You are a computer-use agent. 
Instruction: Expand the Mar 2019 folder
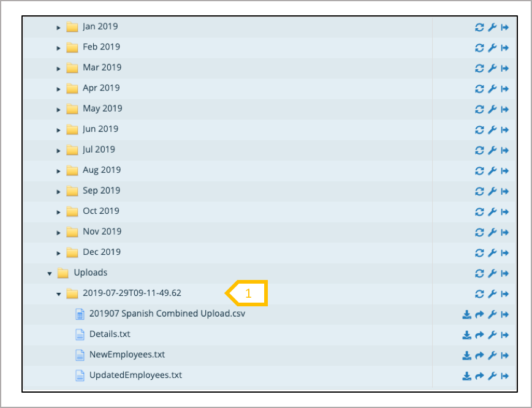pos(59,69)
